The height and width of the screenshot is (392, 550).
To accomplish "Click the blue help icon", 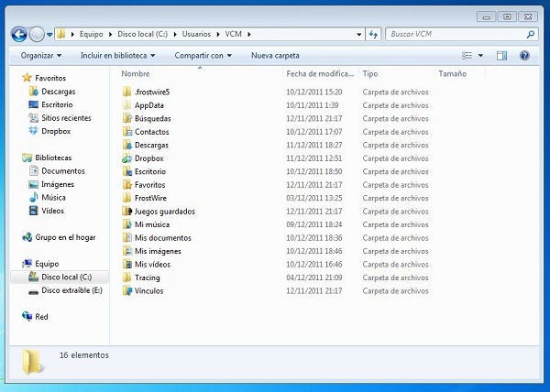I will 524,55.
